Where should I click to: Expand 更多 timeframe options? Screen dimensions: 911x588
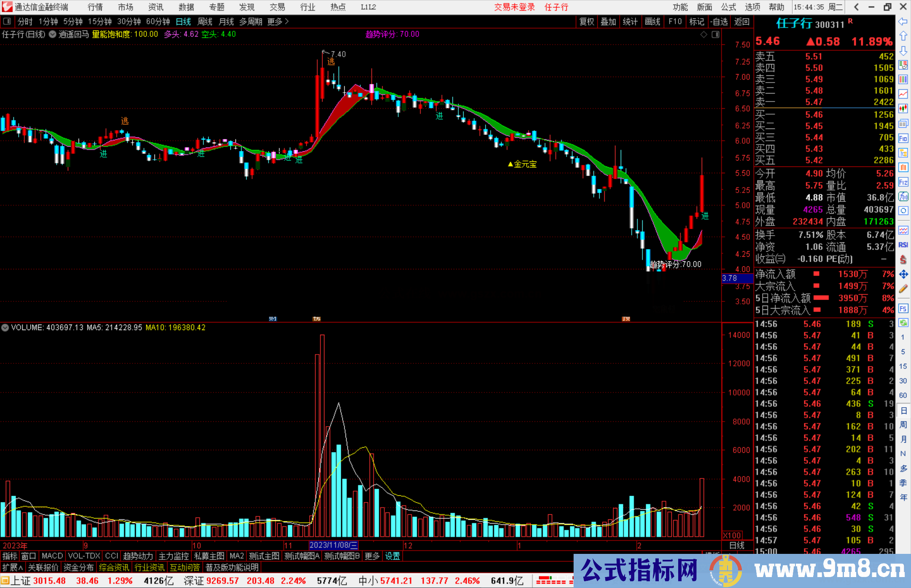(x=278, y=21)
